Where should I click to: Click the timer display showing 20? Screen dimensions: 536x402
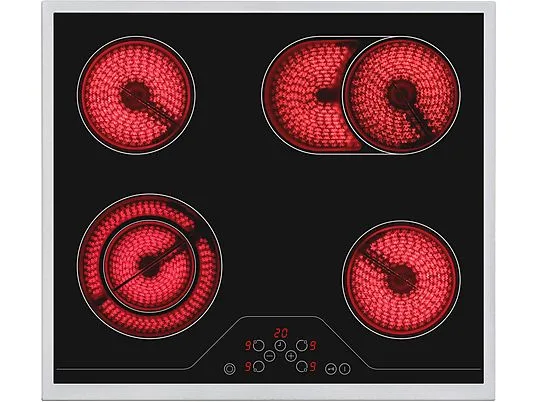pos(281,333)
